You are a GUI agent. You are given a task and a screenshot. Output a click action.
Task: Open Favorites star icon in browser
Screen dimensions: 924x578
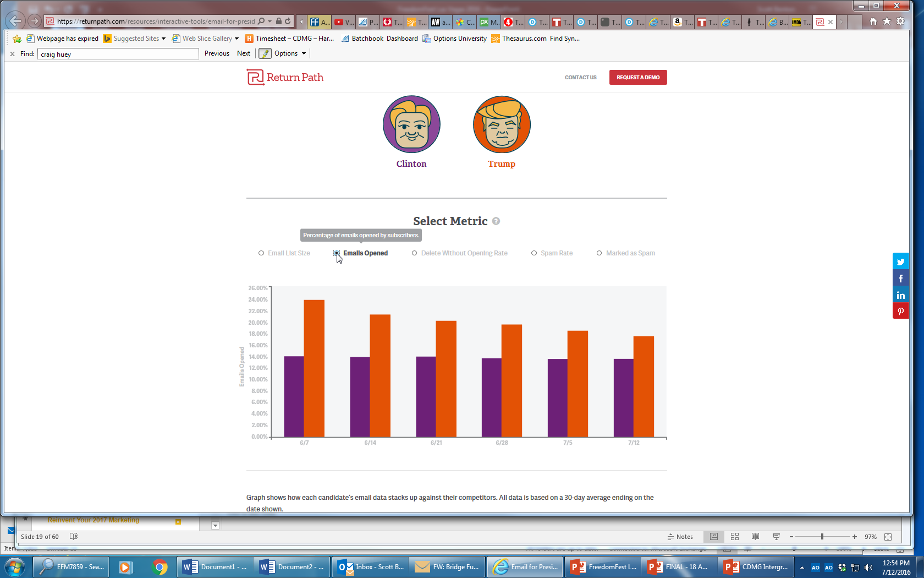click(887, 21)
